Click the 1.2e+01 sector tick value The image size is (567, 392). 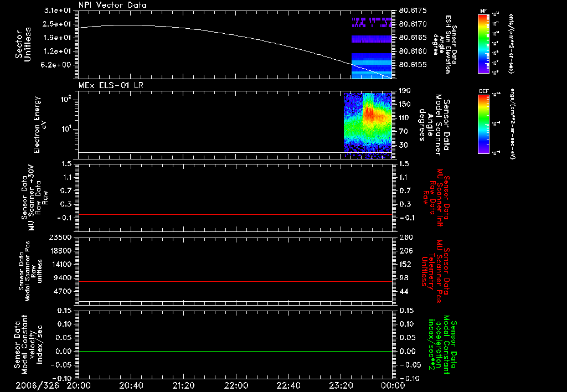58,51
